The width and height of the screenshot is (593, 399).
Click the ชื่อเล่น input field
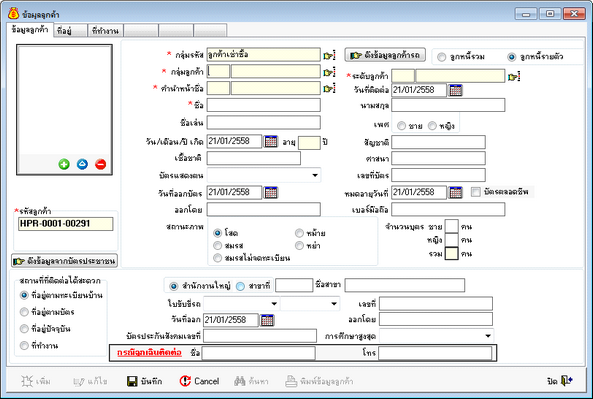(x=264, y=123)
